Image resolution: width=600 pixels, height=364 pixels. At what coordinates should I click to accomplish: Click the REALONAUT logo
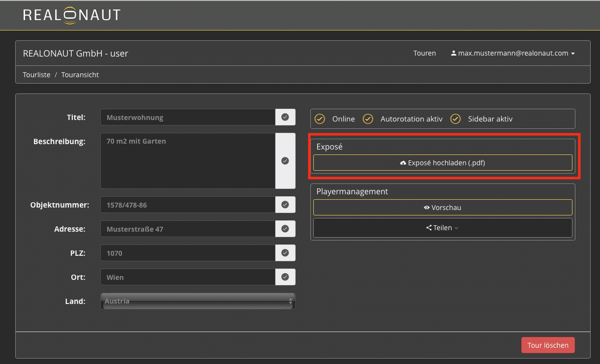click(72, 15)
